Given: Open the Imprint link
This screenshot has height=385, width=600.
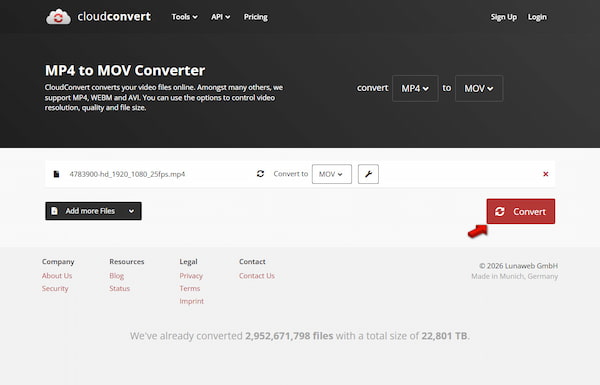Looking at the screenshot, I should [x=191, y=301].
